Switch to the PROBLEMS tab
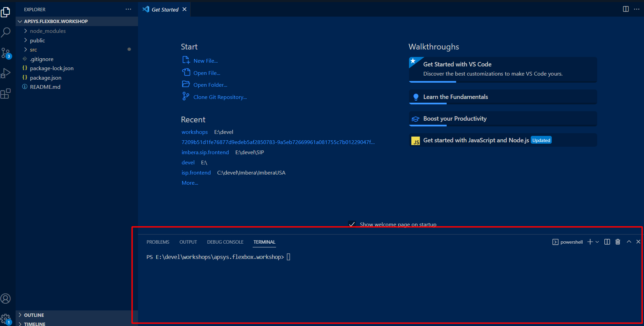The image size is (644, 326). click(158, 242)
